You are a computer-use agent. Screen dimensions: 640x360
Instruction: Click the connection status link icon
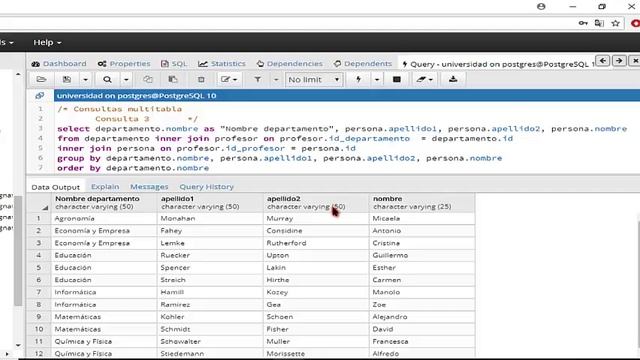(x=40, y=96)
